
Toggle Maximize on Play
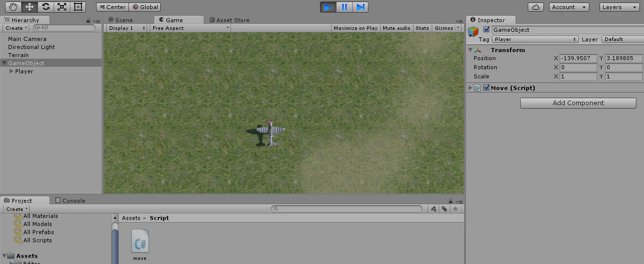(355, 28)
